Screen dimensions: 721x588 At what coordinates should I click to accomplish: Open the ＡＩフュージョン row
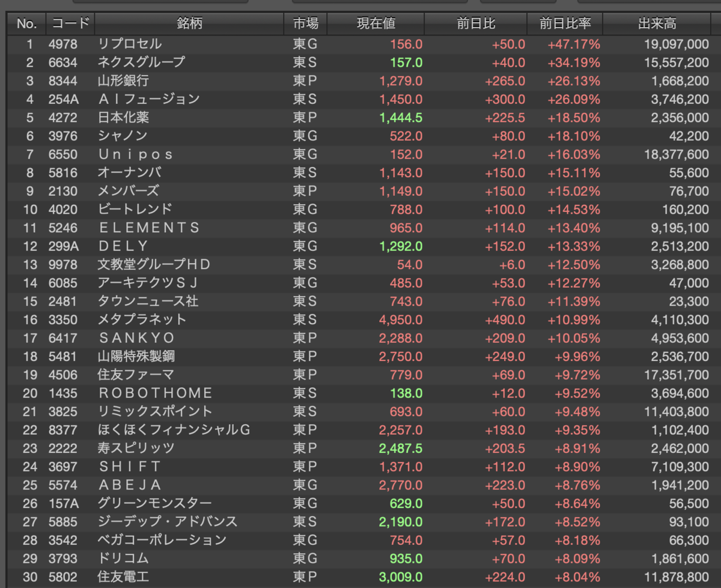point(360,99)
